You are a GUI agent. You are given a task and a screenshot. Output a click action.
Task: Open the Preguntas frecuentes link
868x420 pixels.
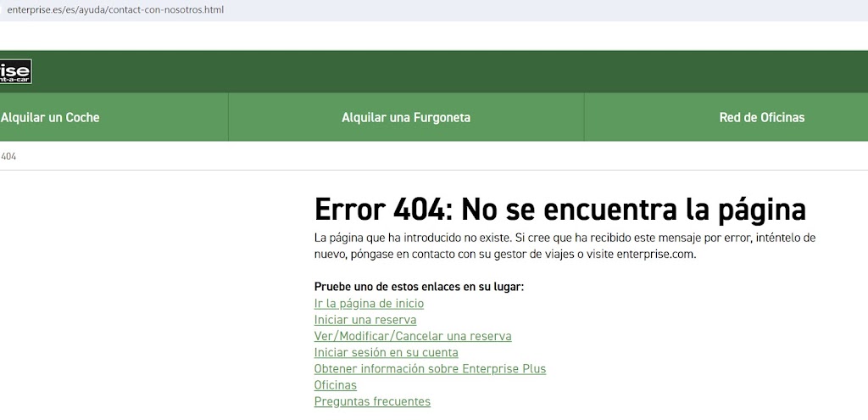(372, 401)
